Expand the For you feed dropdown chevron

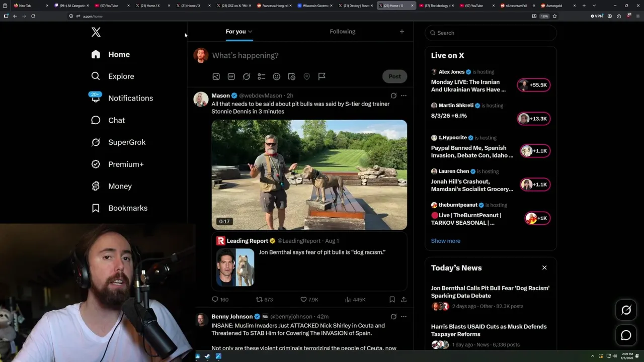point(250,32)
